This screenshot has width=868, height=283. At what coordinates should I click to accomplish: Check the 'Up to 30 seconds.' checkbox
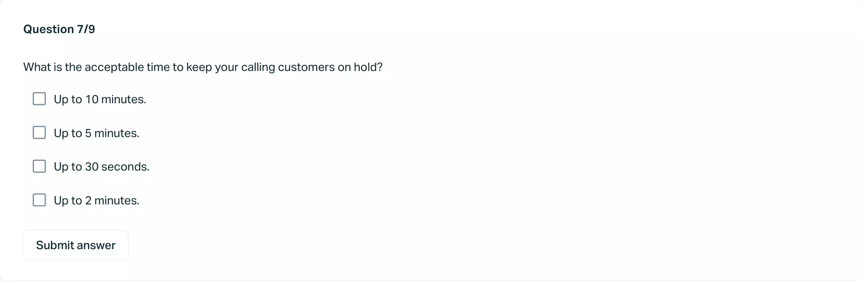click(x=39, y=166)
